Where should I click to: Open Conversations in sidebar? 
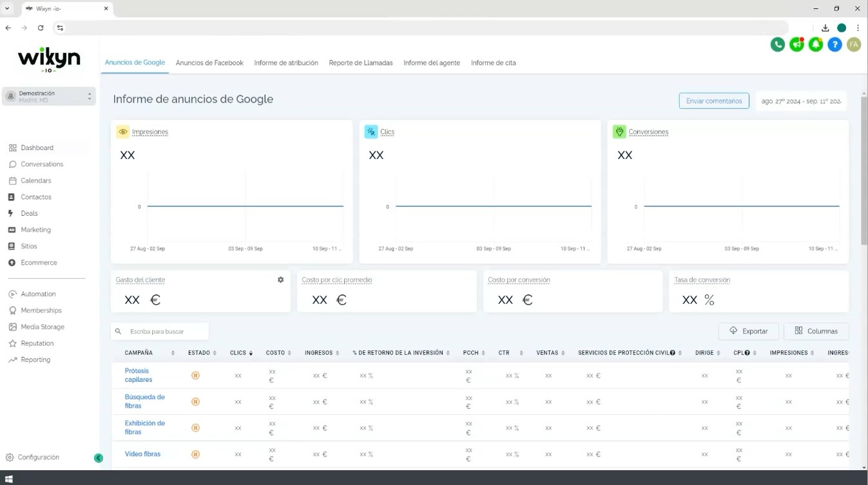tap(42, 164)
